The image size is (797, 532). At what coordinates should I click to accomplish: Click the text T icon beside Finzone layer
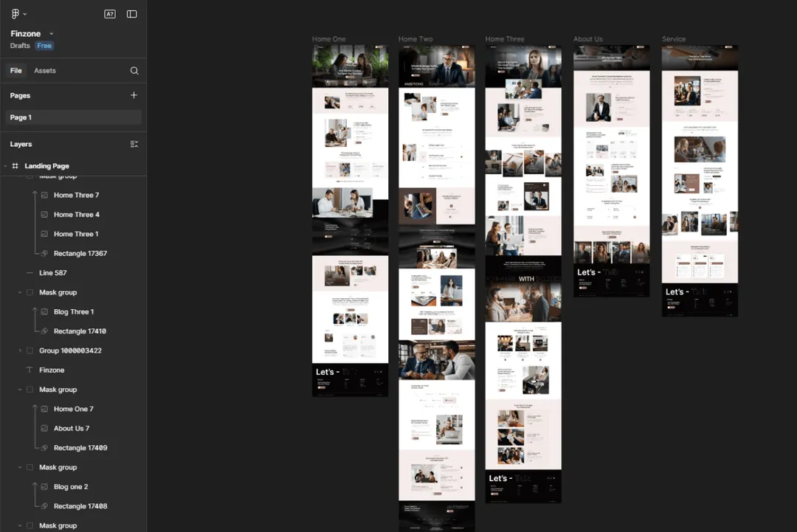coord(30,370)
